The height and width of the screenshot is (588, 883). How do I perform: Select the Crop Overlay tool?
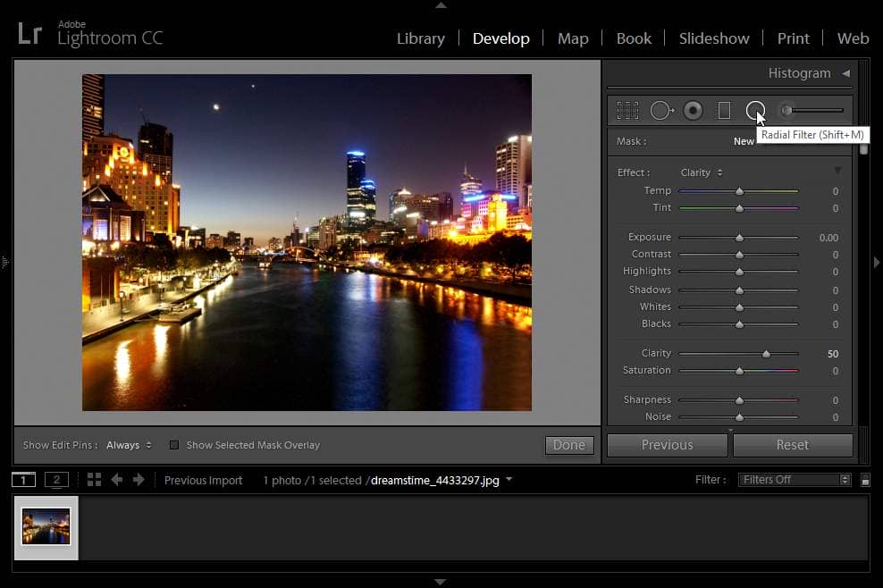tap(628, 111)
